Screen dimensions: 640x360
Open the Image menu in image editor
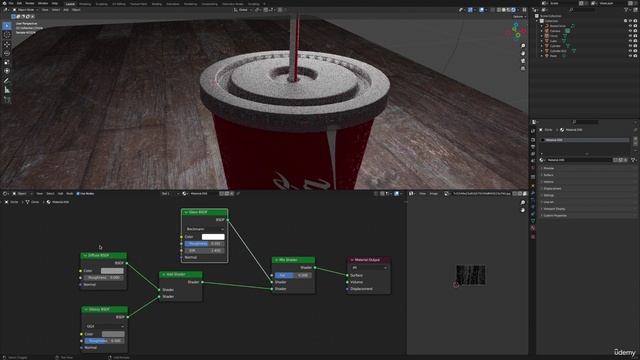coord(433,193)
